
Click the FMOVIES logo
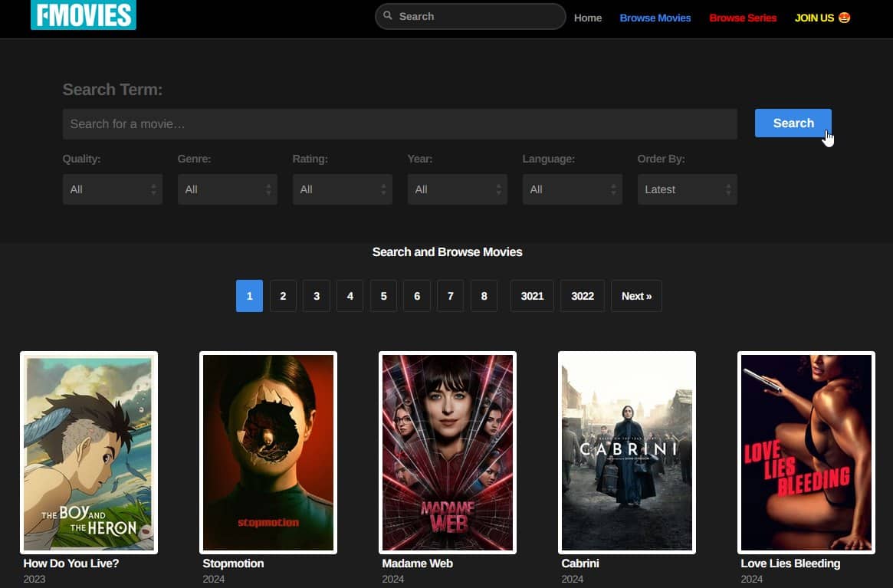pos(83,15)
